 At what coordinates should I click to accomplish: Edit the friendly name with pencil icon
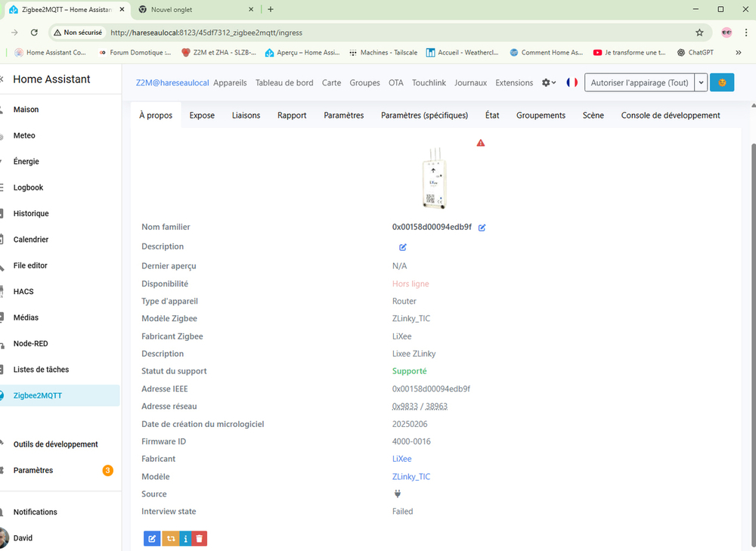(482, 228)
